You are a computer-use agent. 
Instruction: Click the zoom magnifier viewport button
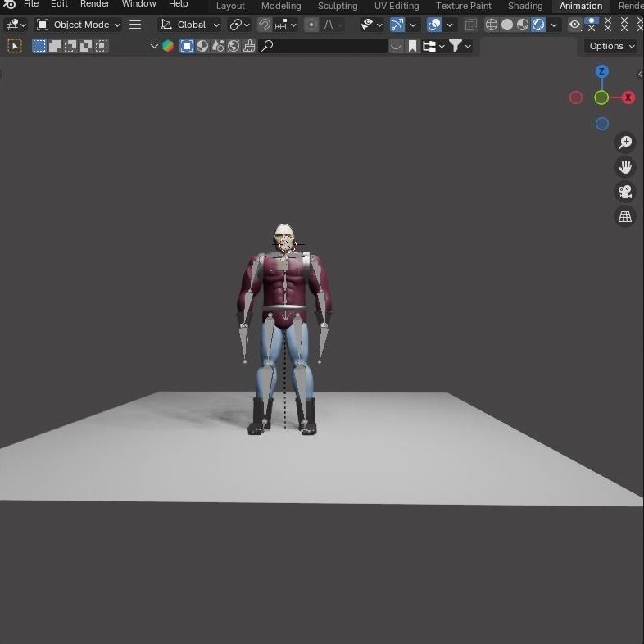(x=625, y=143)
